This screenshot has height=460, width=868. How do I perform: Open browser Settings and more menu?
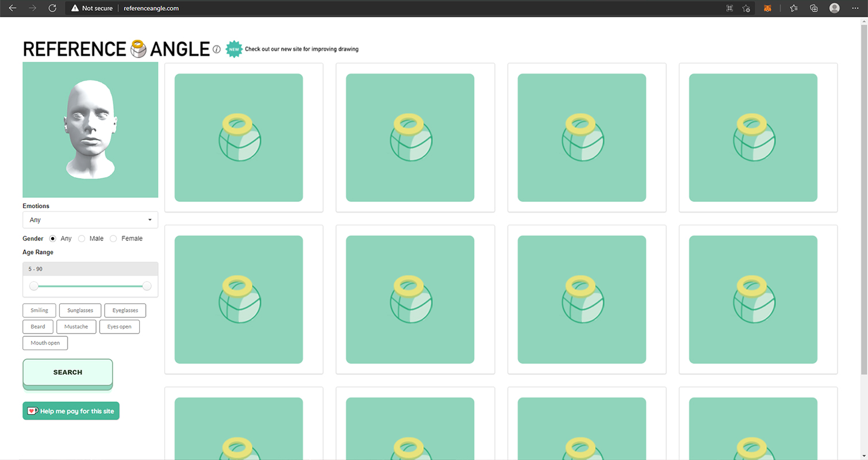pos(855,8)
